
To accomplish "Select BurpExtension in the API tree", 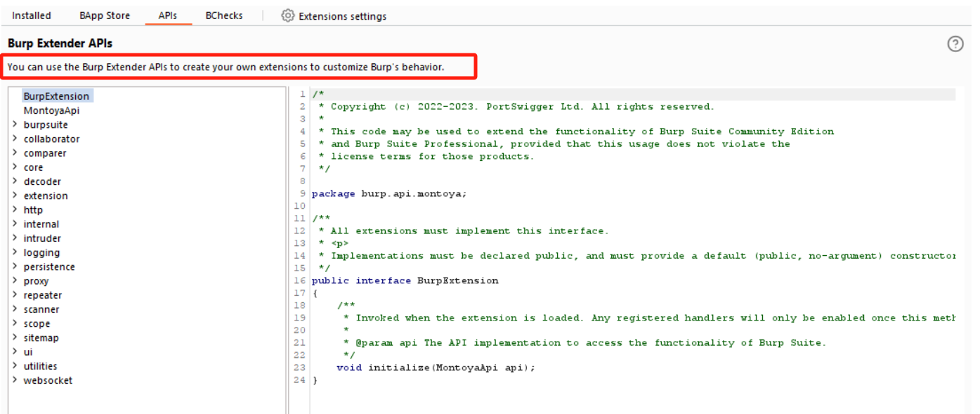I will tap(56, 96).
